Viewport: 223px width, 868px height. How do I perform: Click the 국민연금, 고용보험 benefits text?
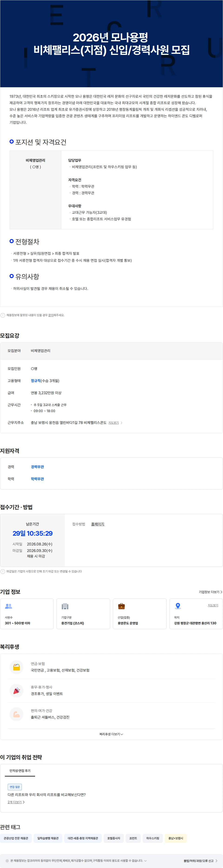[60, 670]
